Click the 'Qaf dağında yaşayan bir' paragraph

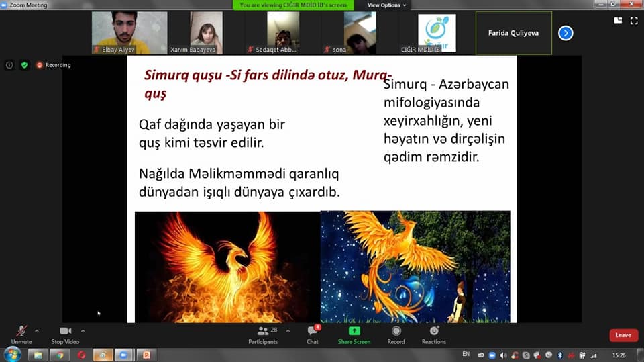[212, 133]
